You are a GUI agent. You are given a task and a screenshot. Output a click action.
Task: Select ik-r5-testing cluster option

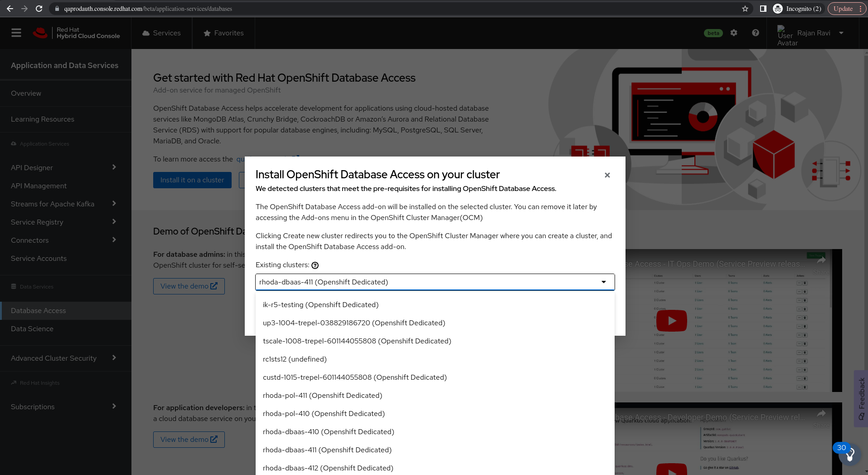tap(435, 305)
